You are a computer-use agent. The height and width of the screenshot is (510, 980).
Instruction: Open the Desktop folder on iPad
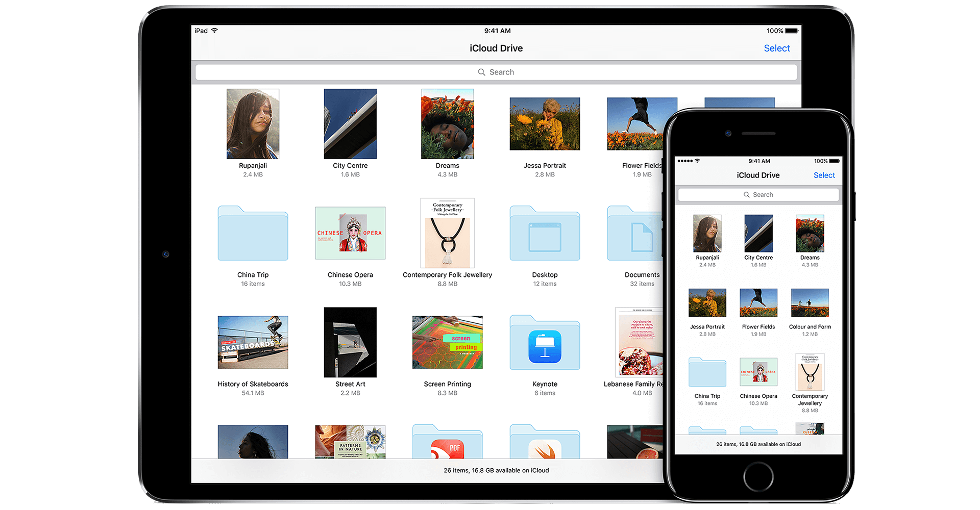545,233
